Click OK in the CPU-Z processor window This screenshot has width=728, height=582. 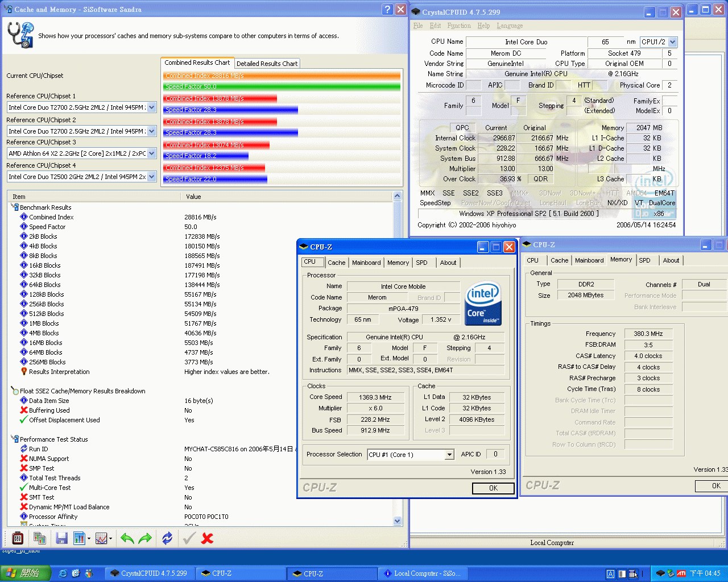[x=493, y=488]
